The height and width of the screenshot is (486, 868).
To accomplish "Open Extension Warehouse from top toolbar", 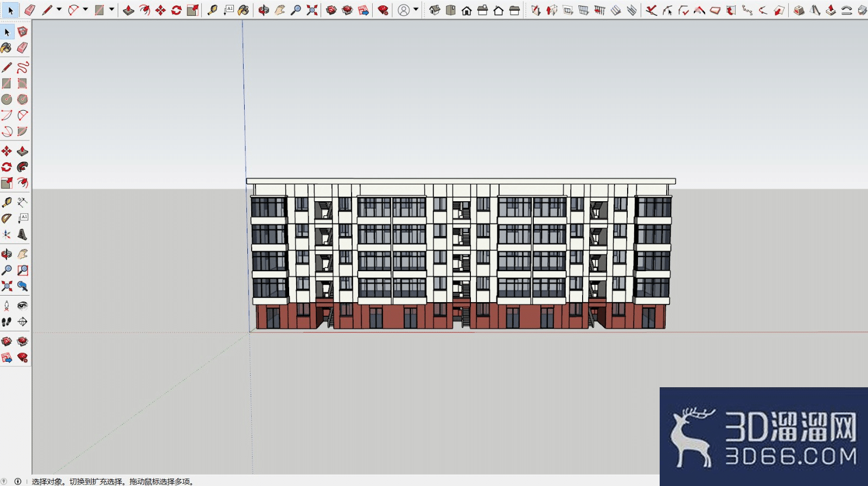I will pos(348,10).
